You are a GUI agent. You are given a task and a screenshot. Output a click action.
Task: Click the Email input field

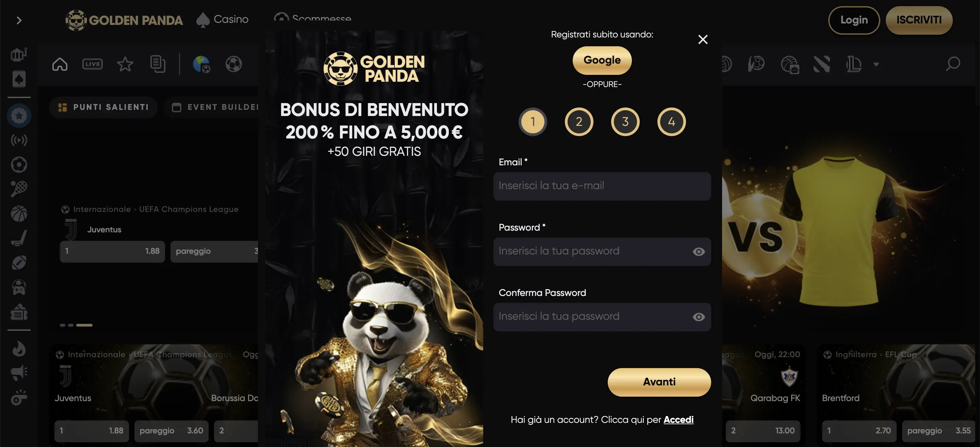click(x=602, y=186)
